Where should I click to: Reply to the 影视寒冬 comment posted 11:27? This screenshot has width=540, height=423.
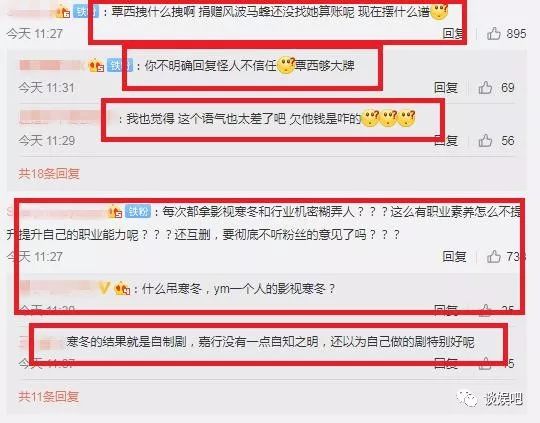pyautogui.click(x=454, y=256)
